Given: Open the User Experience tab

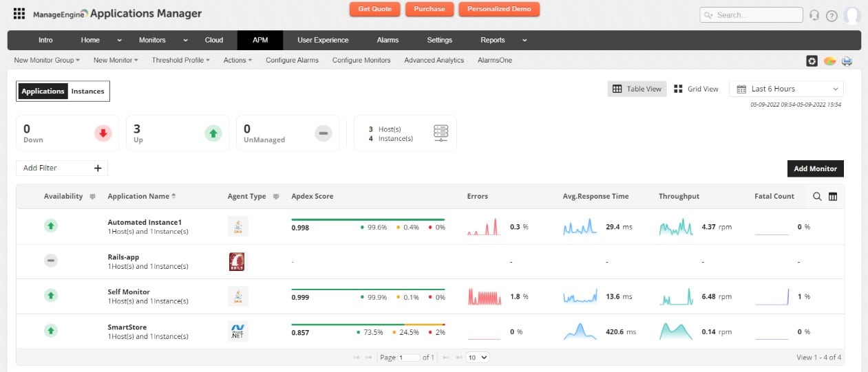Looking at the screenshot, I should (323, 40).
